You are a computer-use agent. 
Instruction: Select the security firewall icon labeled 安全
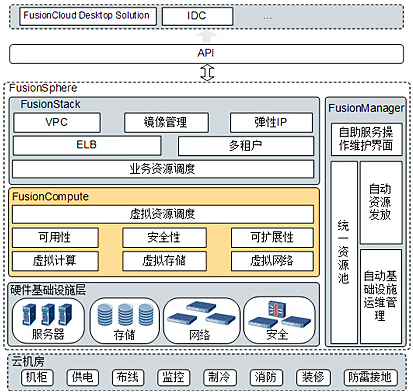coord(279,314)
